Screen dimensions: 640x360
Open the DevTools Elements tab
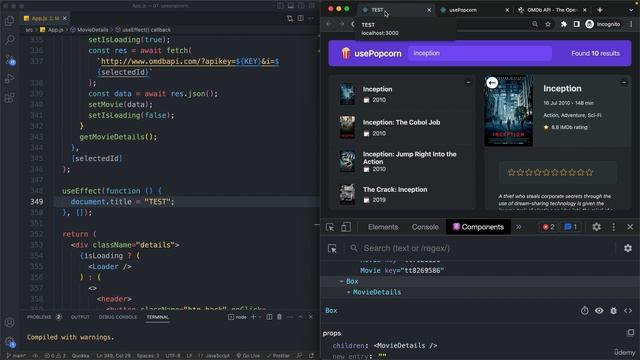pyautogui.click(x=383, y=227)
